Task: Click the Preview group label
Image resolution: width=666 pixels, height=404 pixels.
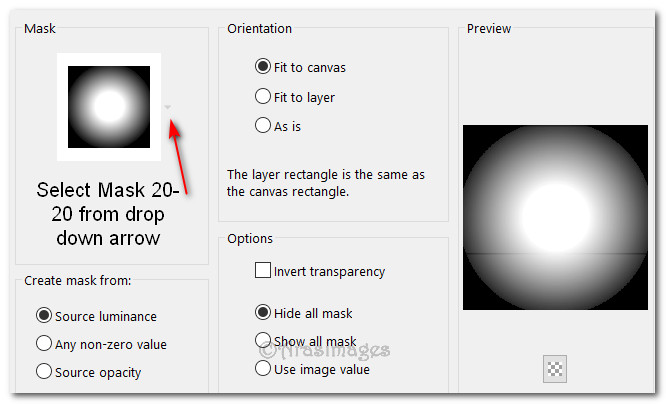Action: (x=489, y=29)
